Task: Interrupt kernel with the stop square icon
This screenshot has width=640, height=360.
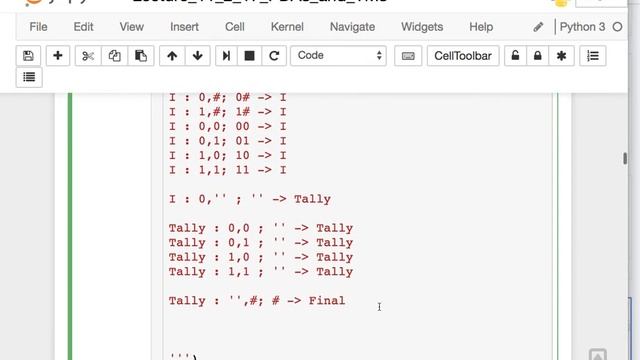Action: pos(249,56)
